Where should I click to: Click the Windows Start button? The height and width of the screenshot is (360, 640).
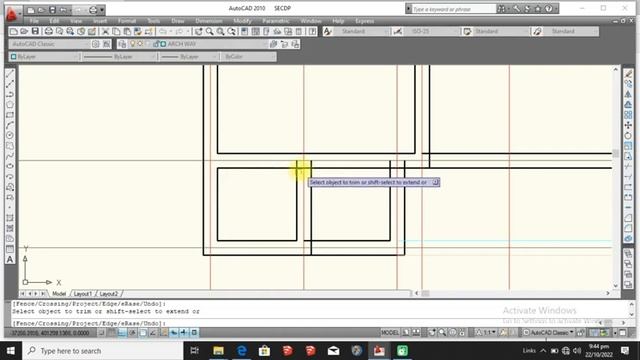(x=11, y=351)
